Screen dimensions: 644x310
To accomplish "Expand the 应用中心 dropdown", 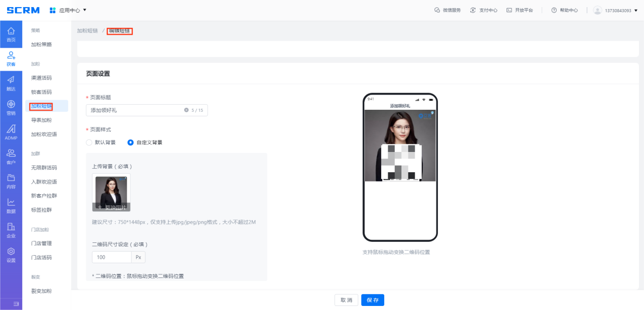I will tap(69, 10).
